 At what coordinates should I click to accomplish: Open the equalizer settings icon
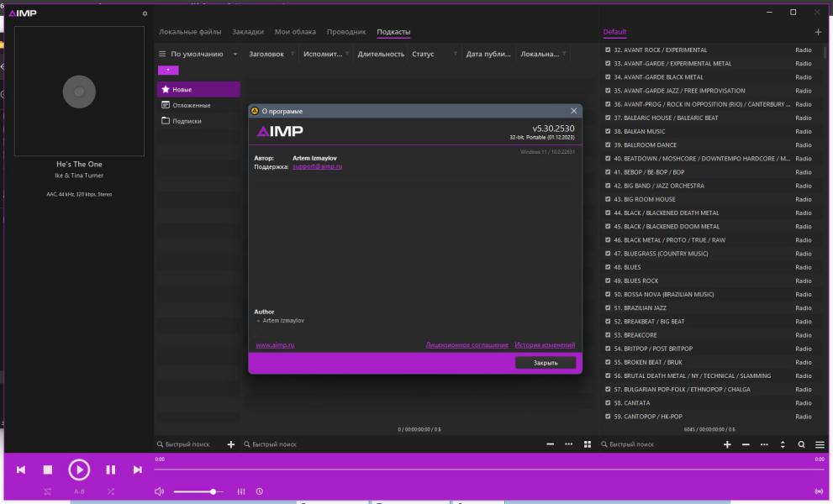tap(241, 491)
